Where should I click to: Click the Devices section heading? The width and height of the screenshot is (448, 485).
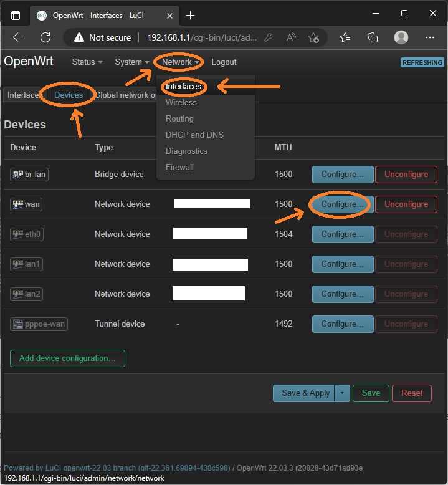(25, 124)
